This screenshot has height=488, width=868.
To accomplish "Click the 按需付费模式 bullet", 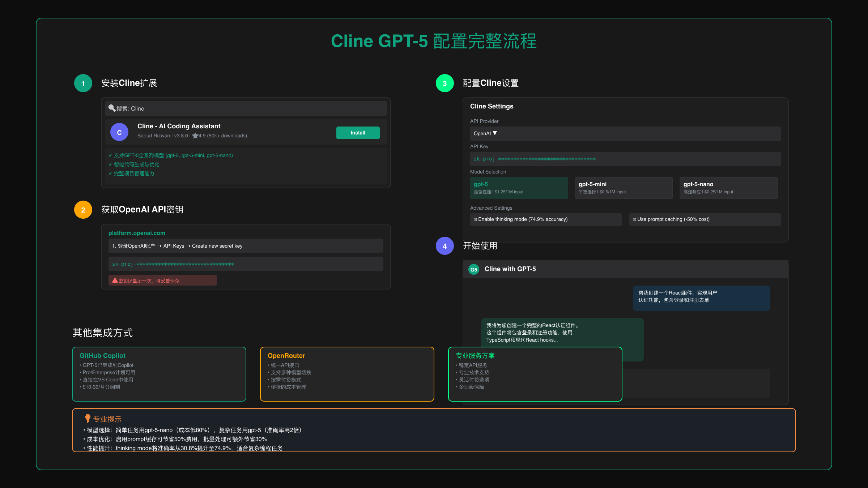I will point(284,380).
